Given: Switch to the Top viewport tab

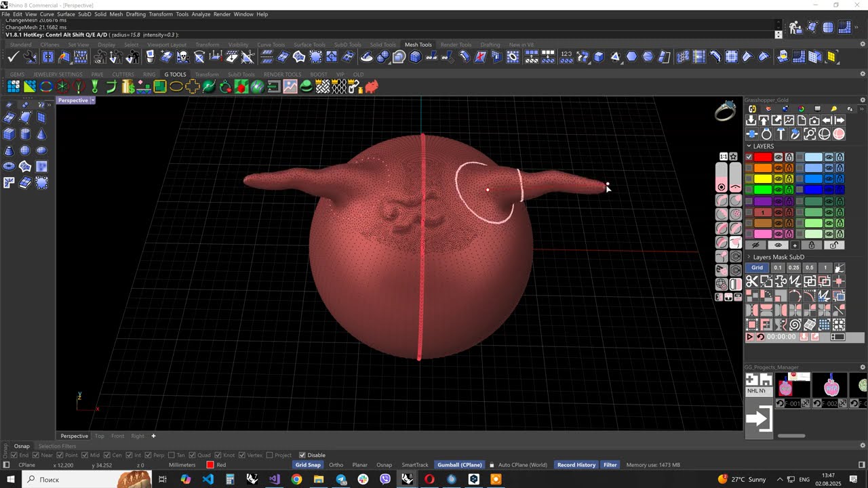Looking at the screenshot, I should pyautogui.click(x=100, y=436).
